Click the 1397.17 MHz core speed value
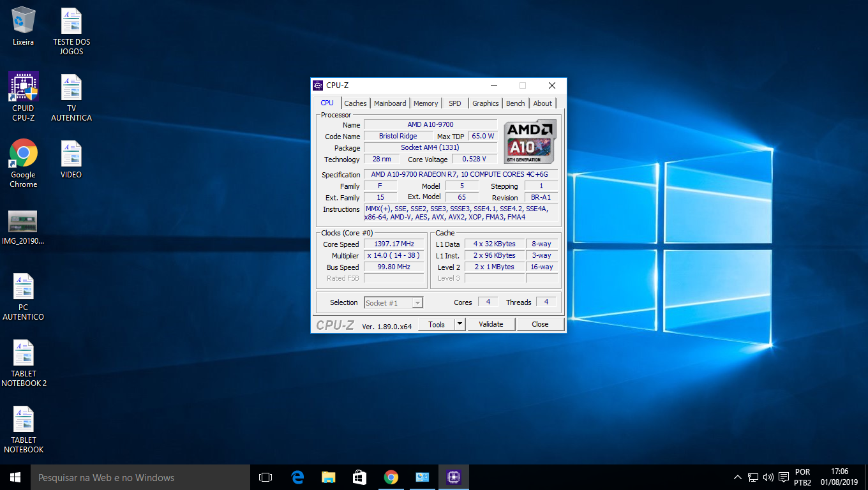 [394, 244]
